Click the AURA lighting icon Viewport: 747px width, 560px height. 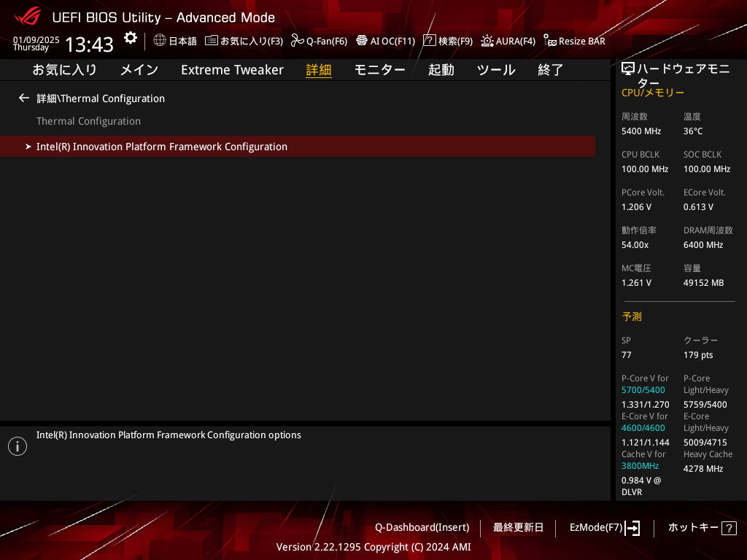tap(487, 41)
